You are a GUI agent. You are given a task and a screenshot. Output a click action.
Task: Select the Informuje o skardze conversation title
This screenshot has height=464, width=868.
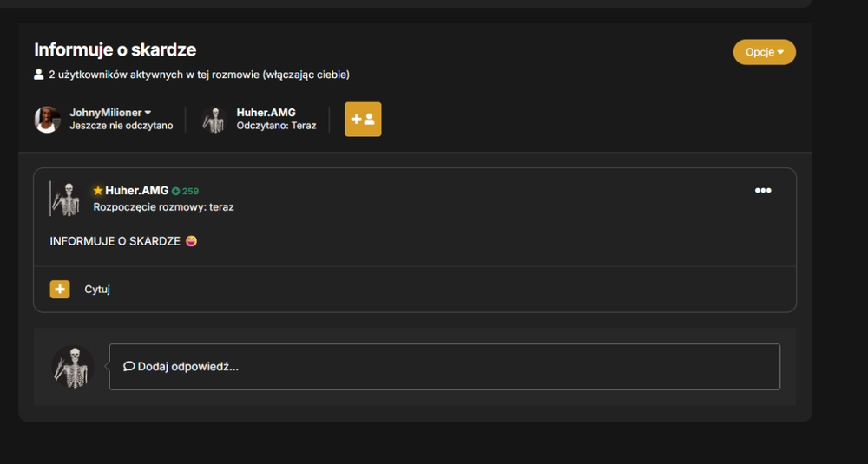click(x=115, y=49)
